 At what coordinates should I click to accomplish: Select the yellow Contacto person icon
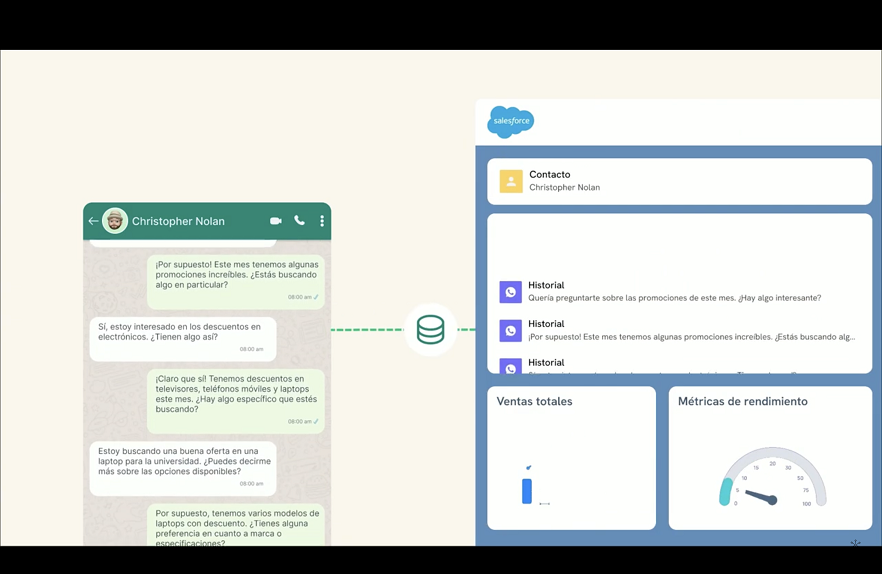(x=511, y=181)
